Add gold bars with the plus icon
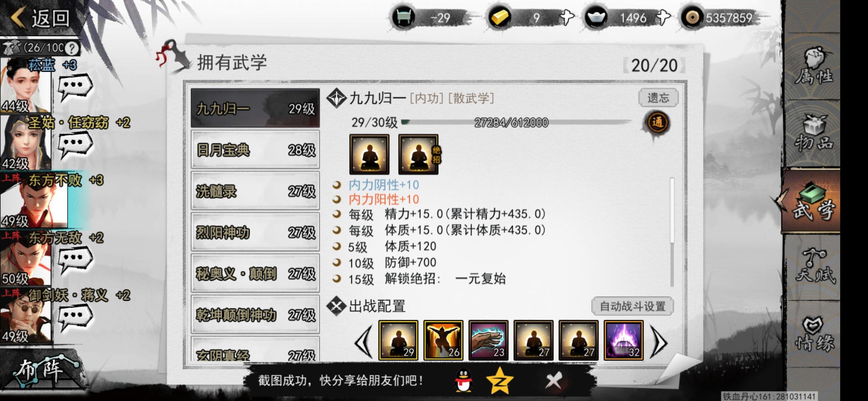 point(567,17)
